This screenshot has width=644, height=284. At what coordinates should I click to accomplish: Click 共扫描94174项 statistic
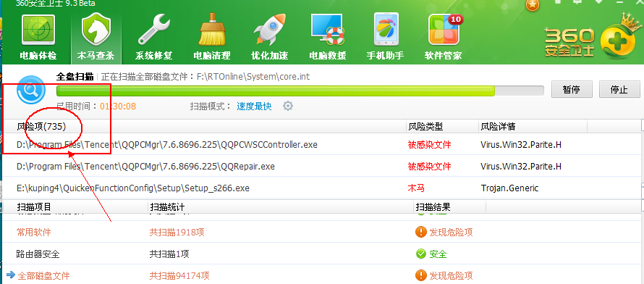pos(179,275)
